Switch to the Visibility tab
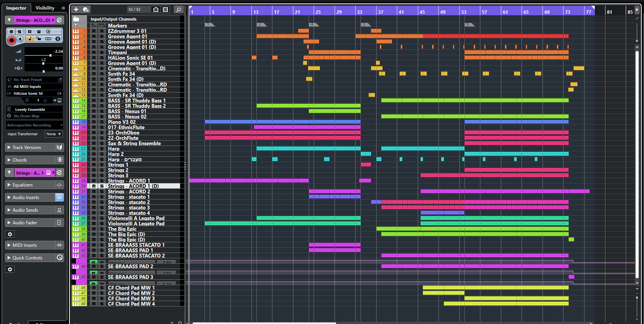Viewport: 644px width, 324px height. click(x=45, y=8)
